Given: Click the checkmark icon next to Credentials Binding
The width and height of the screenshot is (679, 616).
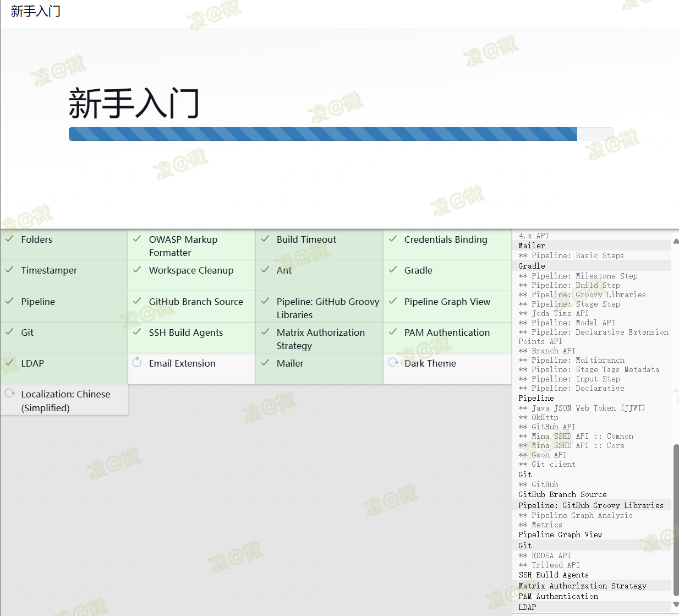Looking at the screenshot, I should coord(393,239).
